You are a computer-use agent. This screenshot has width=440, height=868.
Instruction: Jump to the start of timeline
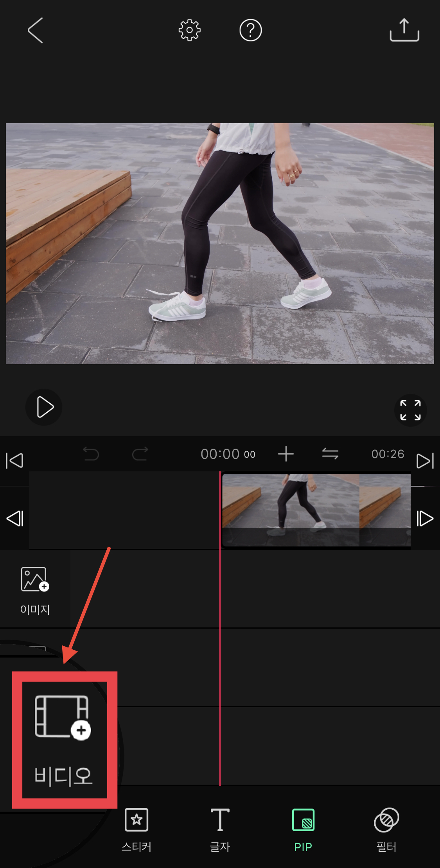[x=15, y=460]
